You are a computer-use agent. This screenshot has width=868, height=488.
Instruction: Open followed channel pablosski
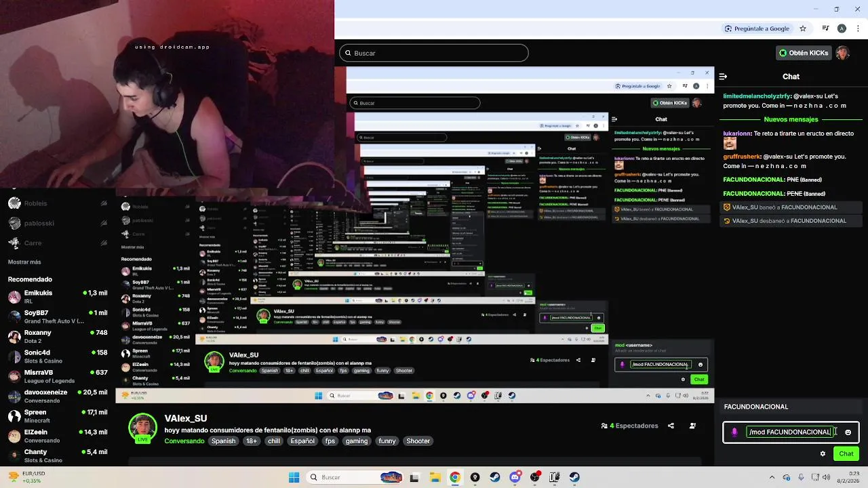tap(58, 223)
